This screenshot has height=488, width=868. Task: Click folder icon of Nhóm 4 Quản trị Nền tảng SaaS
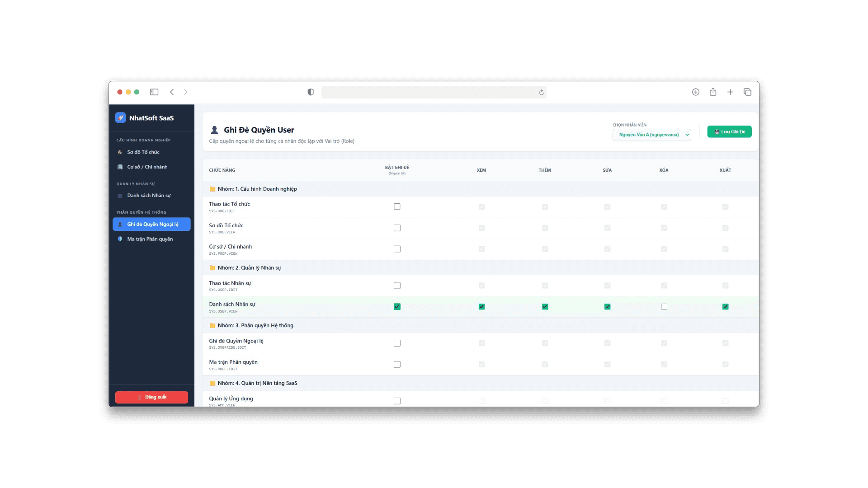[x=212, y=383]
